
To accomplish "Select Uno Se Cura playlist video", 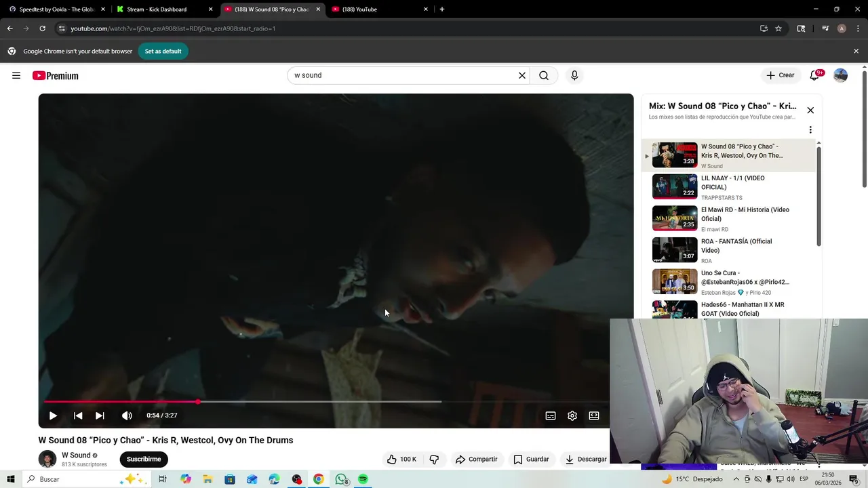I will coord(728,282).
